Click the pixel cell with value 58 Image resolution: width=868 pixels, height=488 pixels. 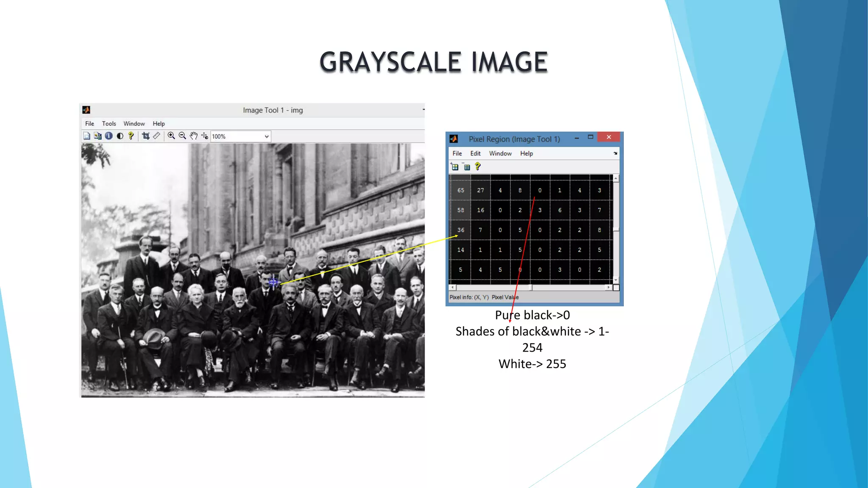[461, 210]
